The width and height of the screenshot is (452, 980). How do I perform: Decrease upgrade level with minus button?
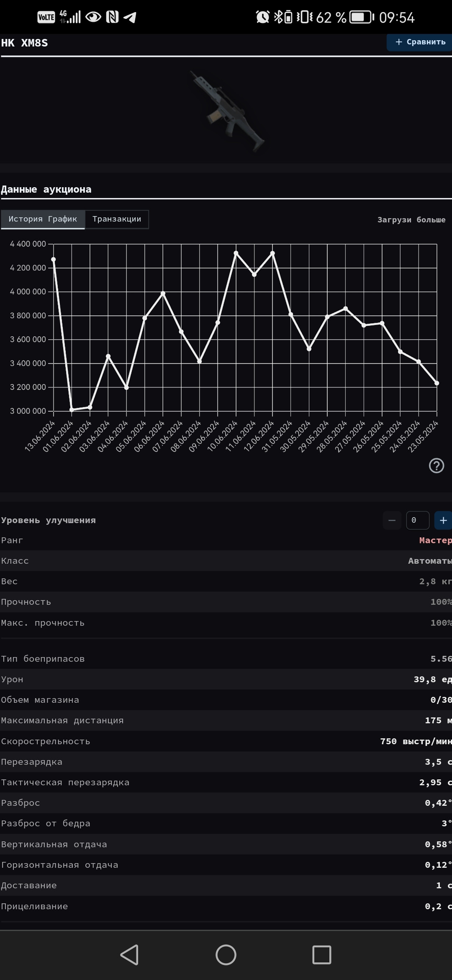(392, 521)
